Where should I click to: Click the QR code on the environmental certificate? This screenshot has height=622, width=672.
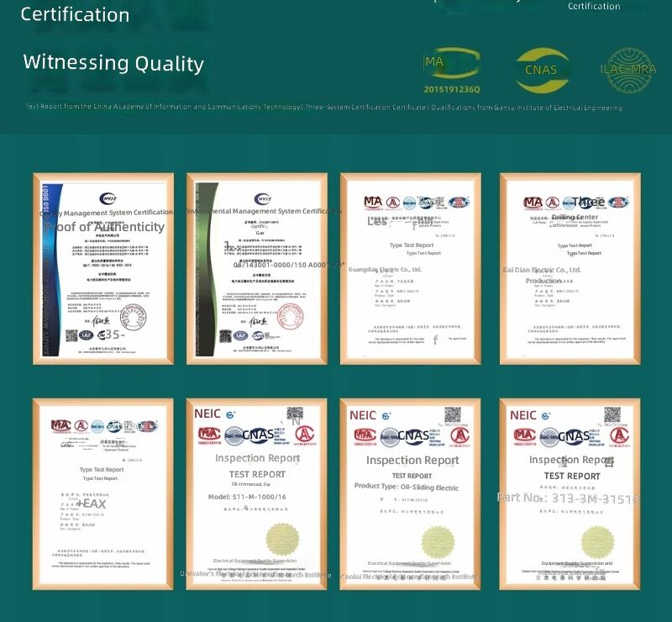pos(225,336)
